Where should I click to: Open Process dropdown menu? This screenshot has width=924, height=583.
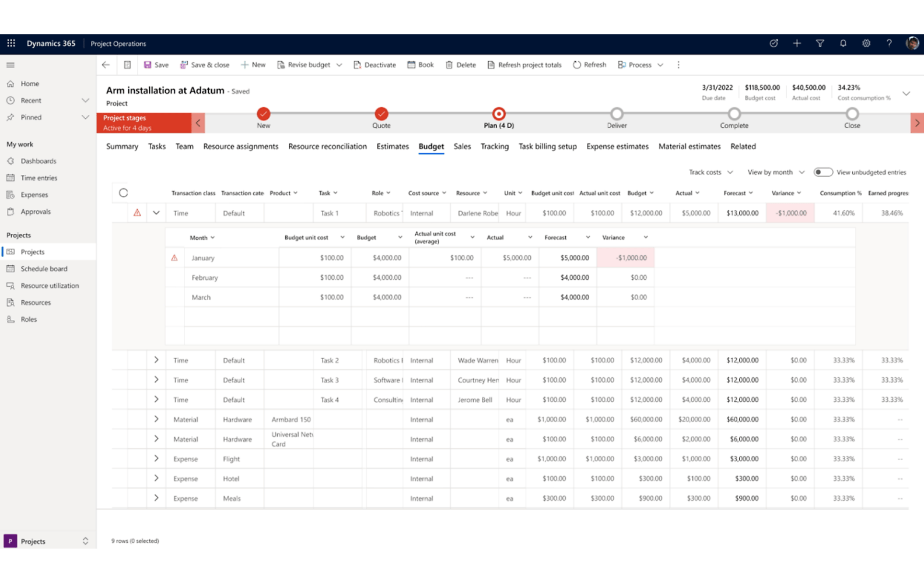(x=640, y=65)
